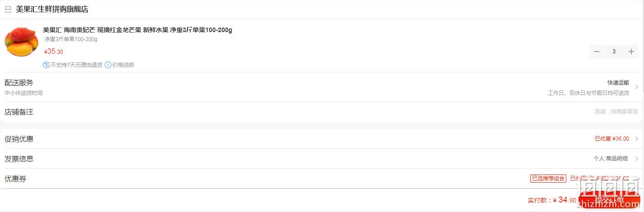This screenshot has height=212, width=644.
Task: Click 个人 商品明细 invoice setting
Action: point(610,159)
